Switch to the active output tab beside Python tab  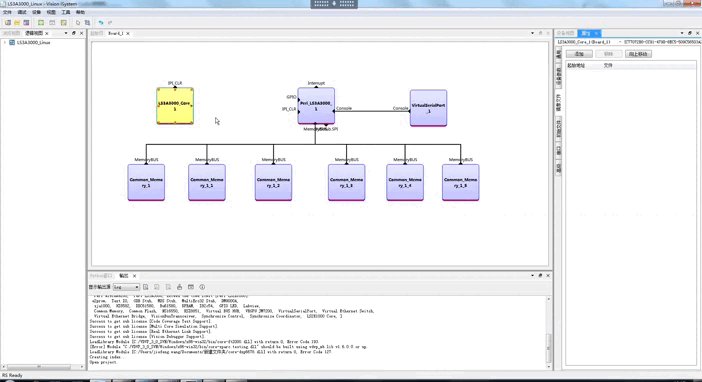tap(124, 276)
